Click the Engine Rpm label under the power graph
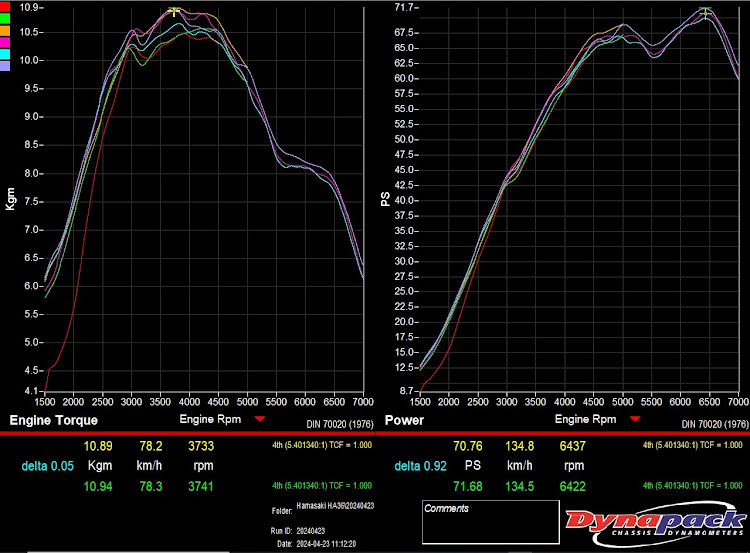 click(585, 420)
